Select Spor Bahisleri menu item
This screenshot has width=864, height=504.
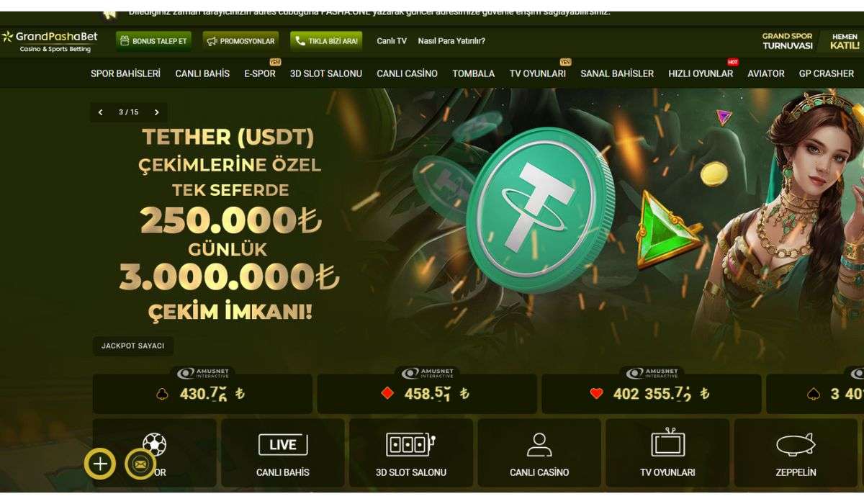click(x=125, y=73)
